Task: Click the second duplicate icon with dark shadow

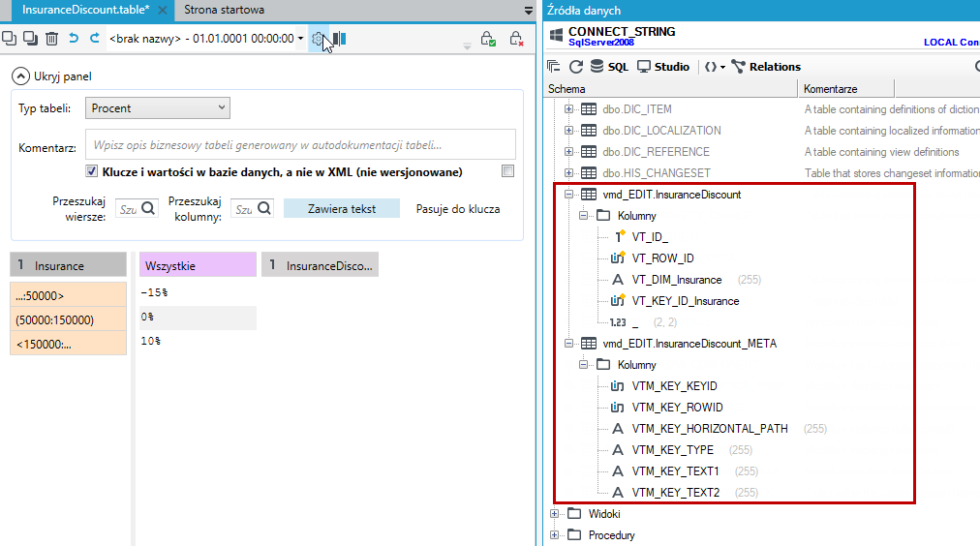Action: point(30,38)
